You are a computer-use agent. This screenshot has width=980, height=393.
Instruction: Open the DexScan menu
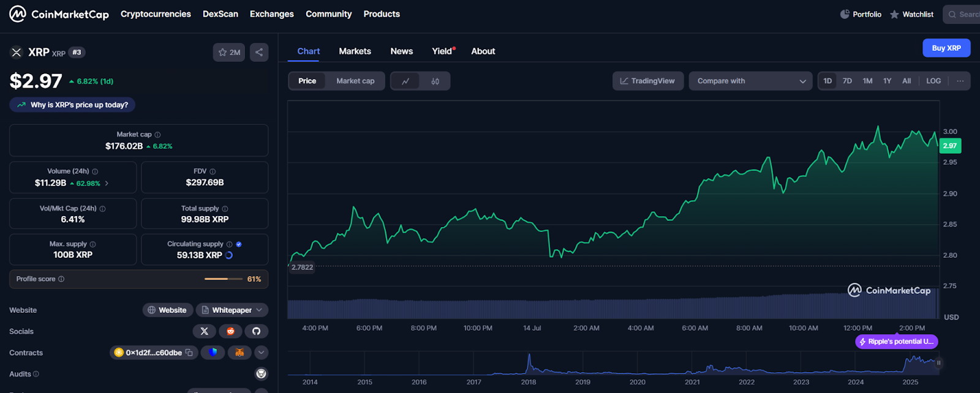coord(221,14)
